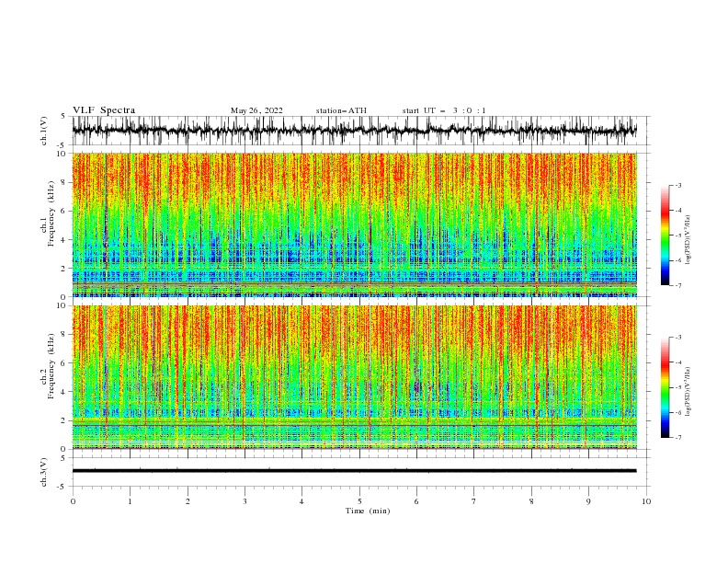Click time axis tick label "9"

588,501
